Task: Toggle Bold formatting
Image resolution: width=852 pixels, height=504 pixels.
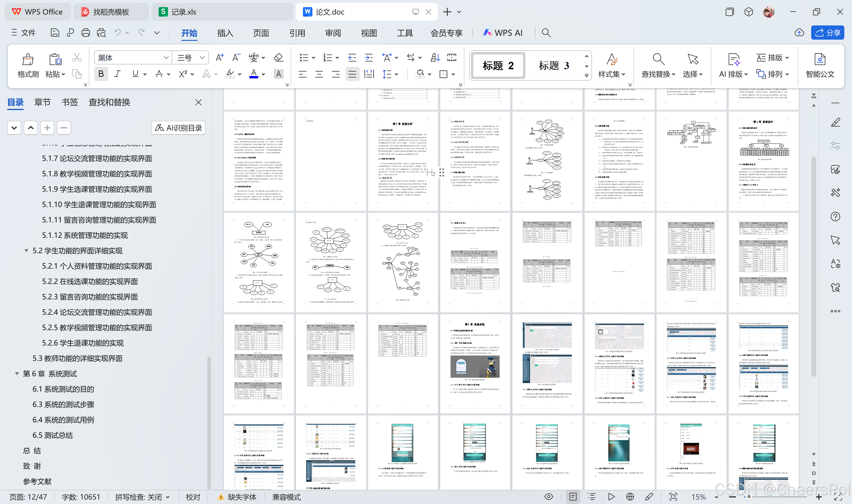Action: pos(101,74)
